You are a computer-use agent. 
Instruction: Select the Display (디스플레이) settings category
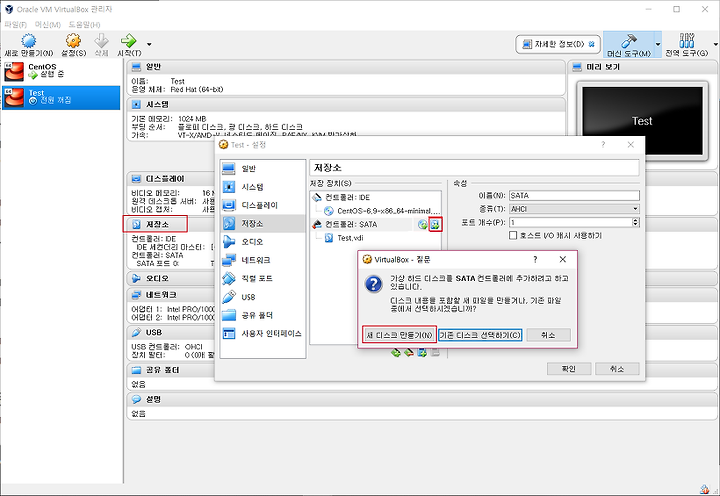tap(263, 205)
